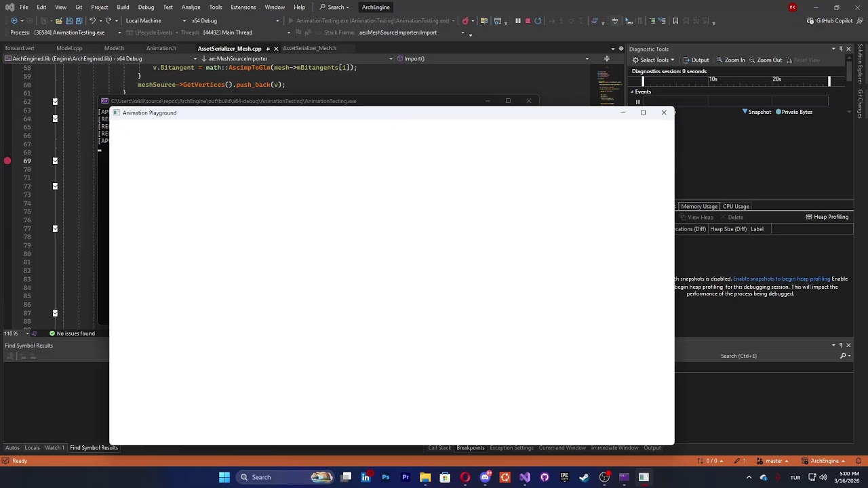Click the Enable snapshots heap profiling link

[781, 279]
